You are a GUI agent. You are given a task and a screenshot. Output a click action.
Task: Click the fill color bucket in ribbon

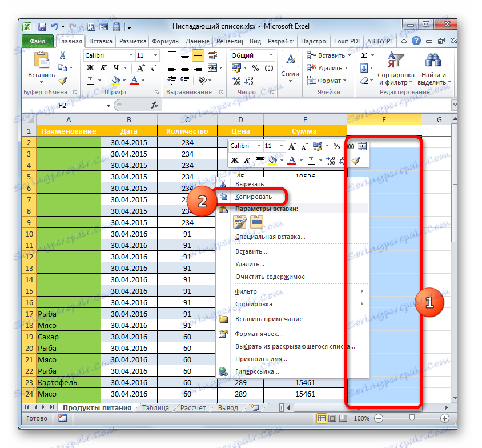tap(115, 81)
